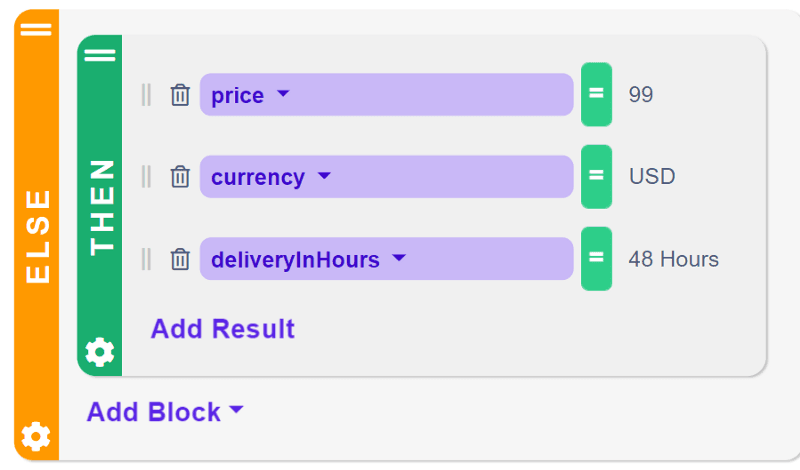The width and height of the screenshot is (800, 470).
Task: Click the equals operator next to currency
Action: [x=596, y=177]
